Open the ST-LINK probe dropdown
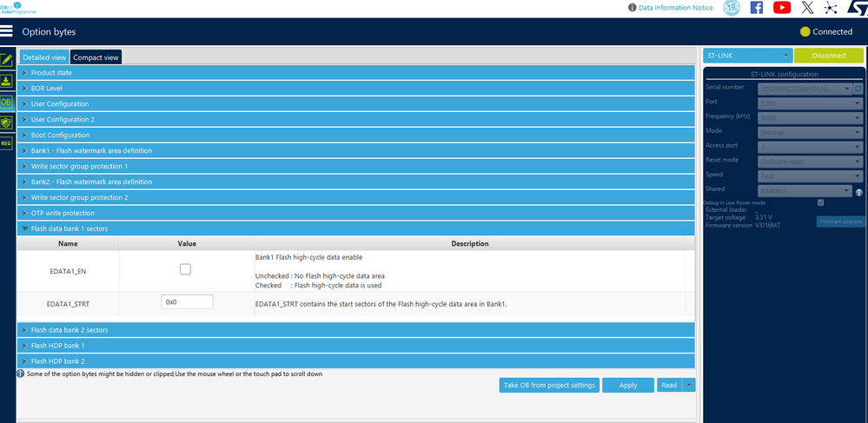 click(748, 56)
